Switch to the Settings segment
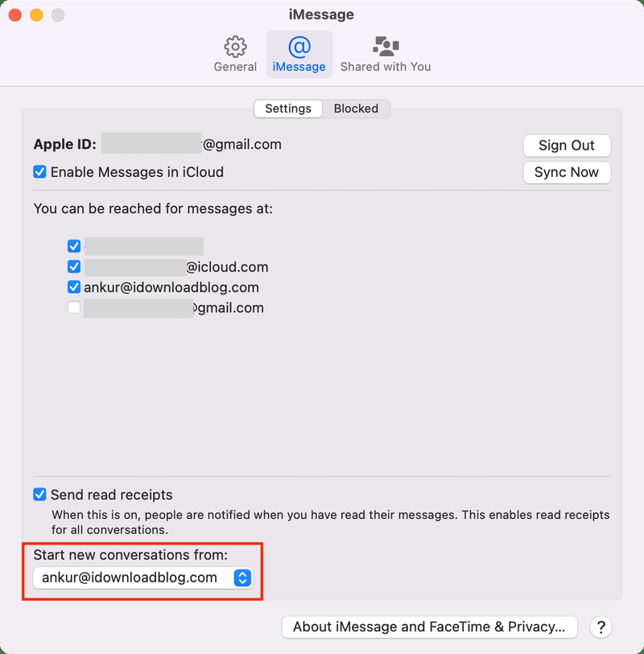 point(288,109)
